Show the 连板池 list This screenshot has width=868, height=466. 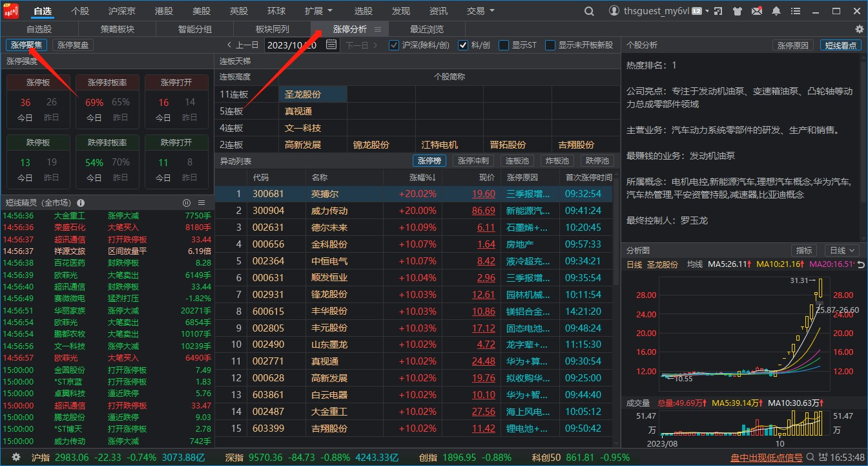(517, 160)
